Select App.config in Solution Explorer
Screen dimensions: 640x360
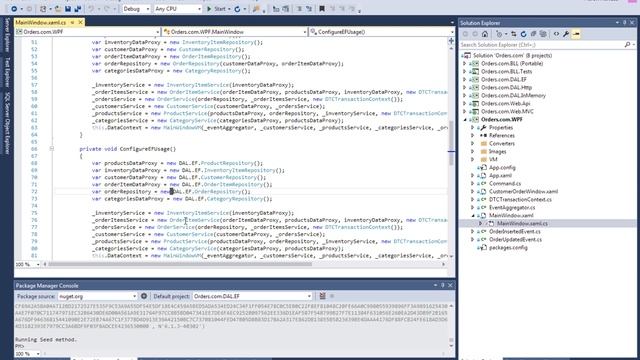pyautogui.click(x=502, y=168)
